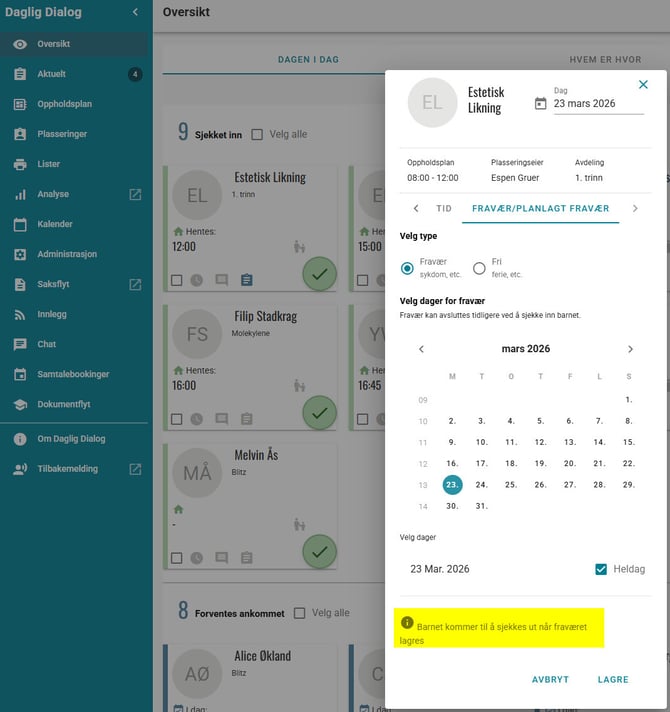Click green checkmark on Estetisk Likning card
Viewport: 670px width, 712px height.
click(320, 274)
